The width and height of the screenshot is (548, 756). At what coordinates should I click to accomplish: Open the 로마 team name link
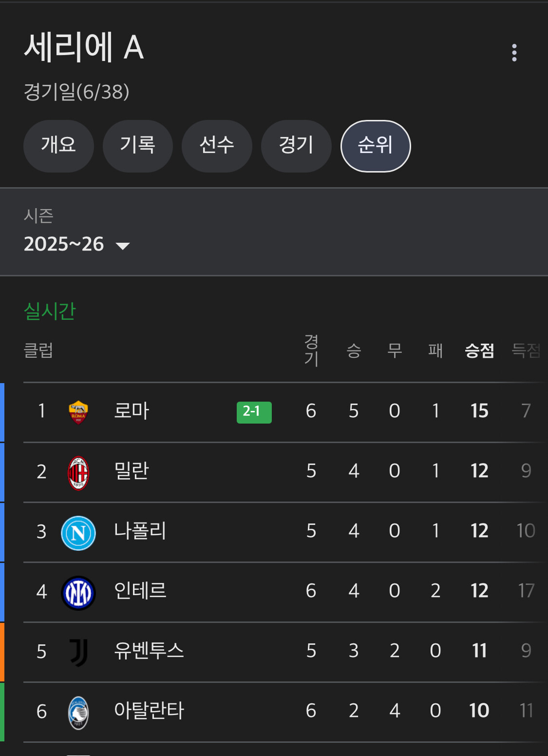132,411
